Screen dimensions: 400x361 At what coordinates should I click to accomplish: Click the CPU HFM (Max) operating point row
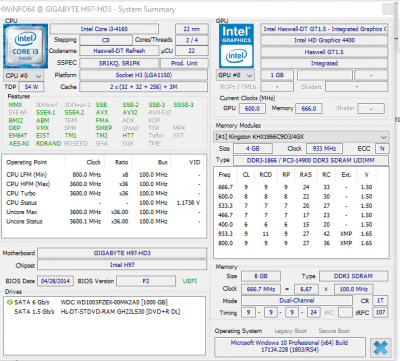tap(104, 184)
